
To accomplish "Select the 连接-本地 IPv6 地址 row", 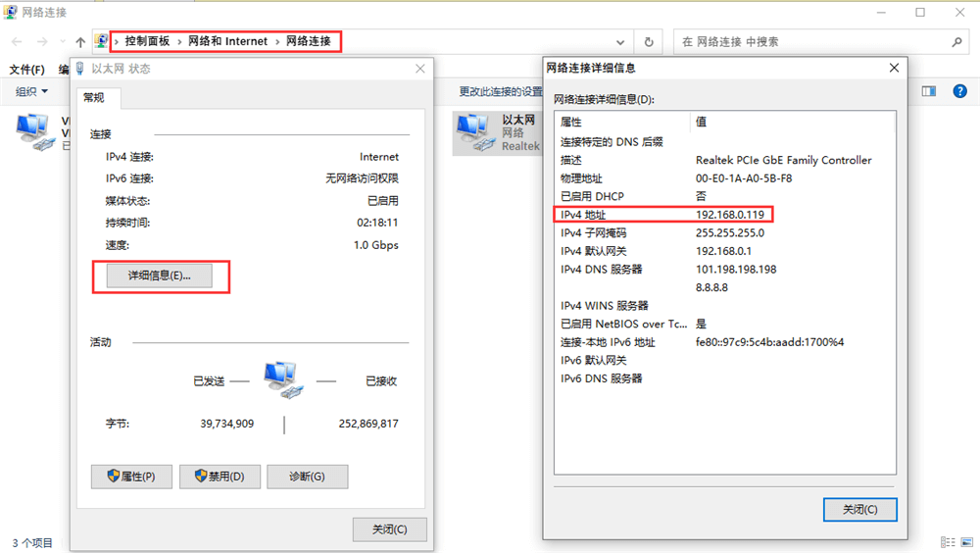I will [725, 342].
